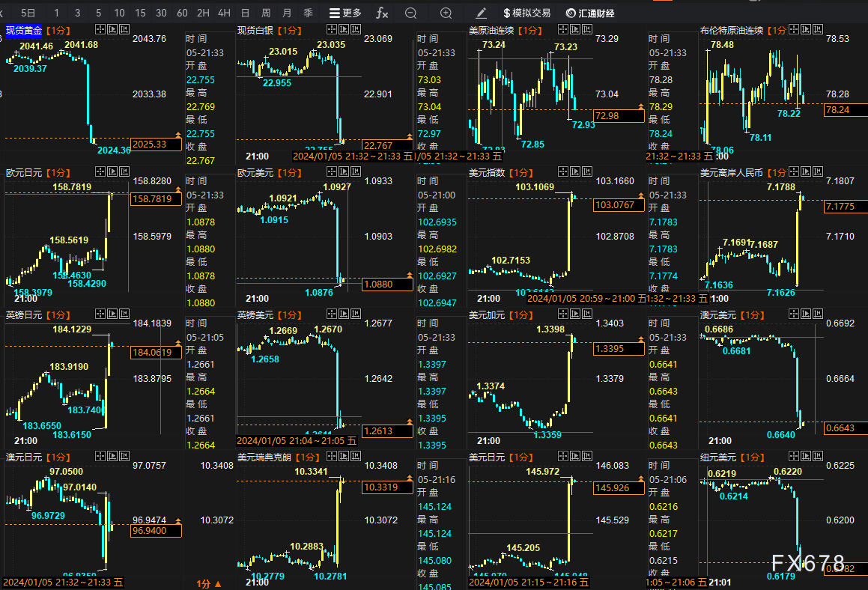
Task: Select the 周 weekly chart period
Action: pos(265,13)
